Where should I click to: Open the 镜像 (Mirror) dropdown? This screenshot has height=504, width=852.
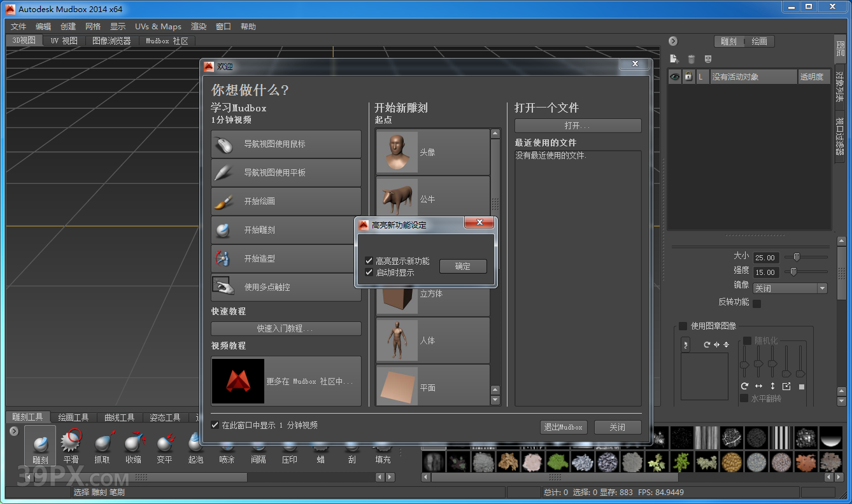[x=790, y=288]
